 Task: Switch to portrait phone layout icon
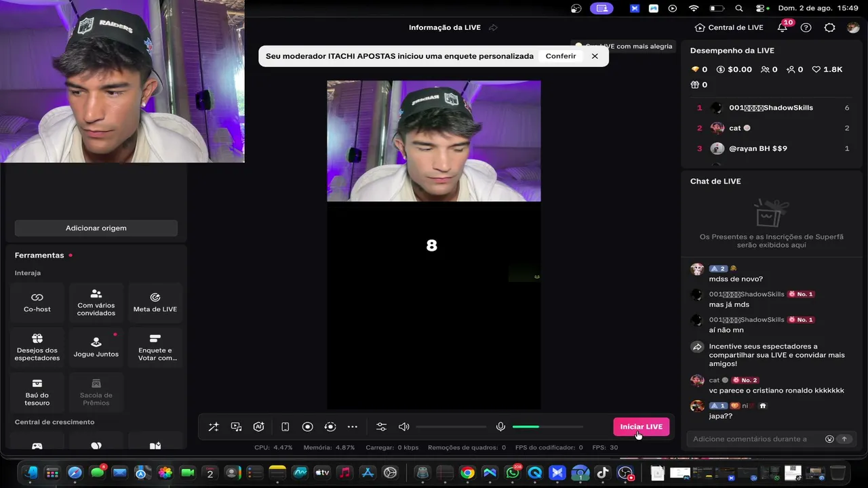point(285,427)
